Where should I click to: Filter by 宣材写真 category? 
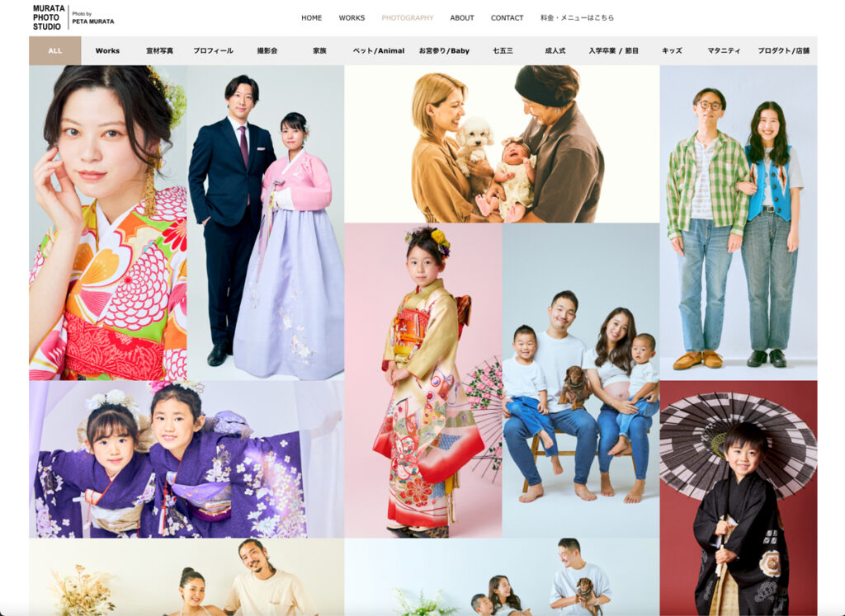click(x=159, y=50)
